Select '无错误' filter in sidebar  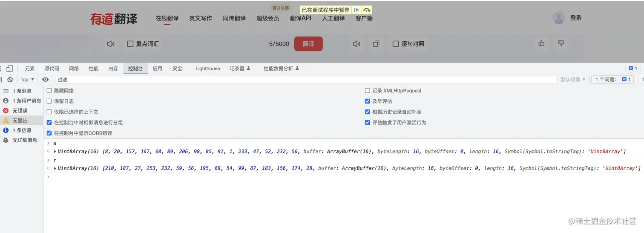(x=22, y=111)
